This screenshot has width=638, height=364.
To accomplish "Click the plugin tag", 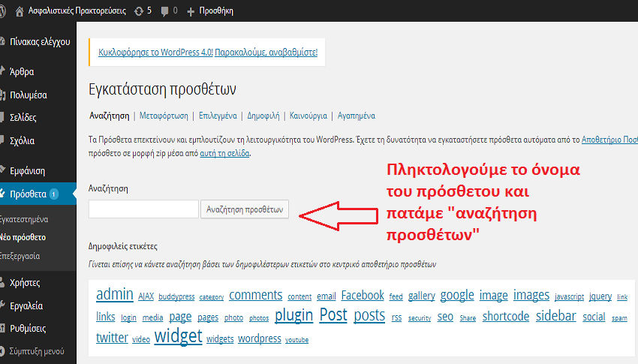I will coord(293,316).
